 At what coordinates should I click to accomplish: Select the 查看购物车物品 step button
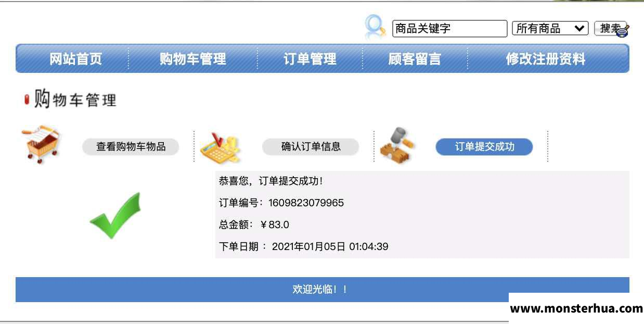131,147
